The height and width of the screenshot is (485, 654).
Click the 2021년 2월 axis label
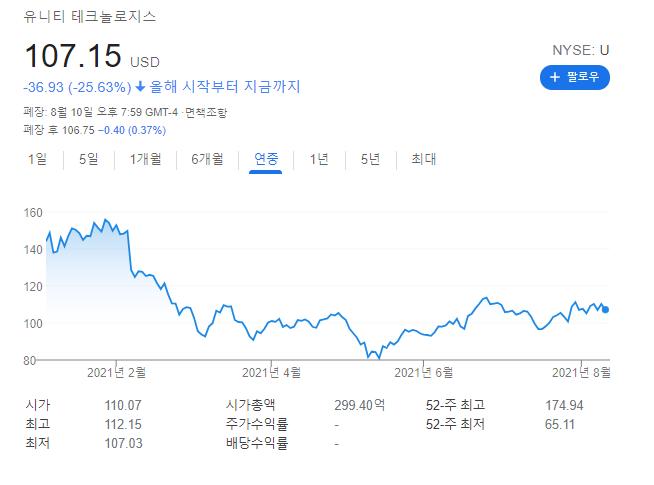click(x=116, y=372)
